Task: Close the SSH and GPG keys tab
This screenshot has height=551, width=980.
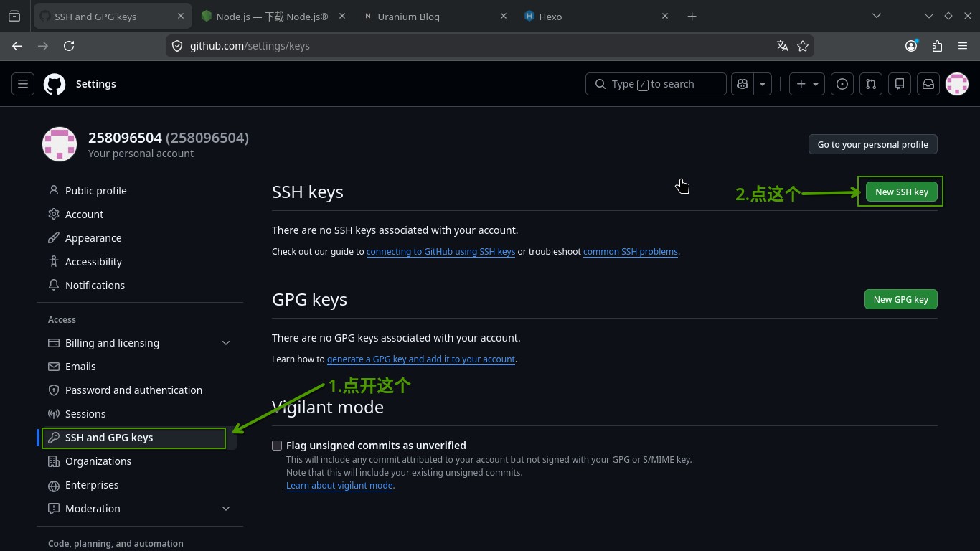Action: (181, 16)
